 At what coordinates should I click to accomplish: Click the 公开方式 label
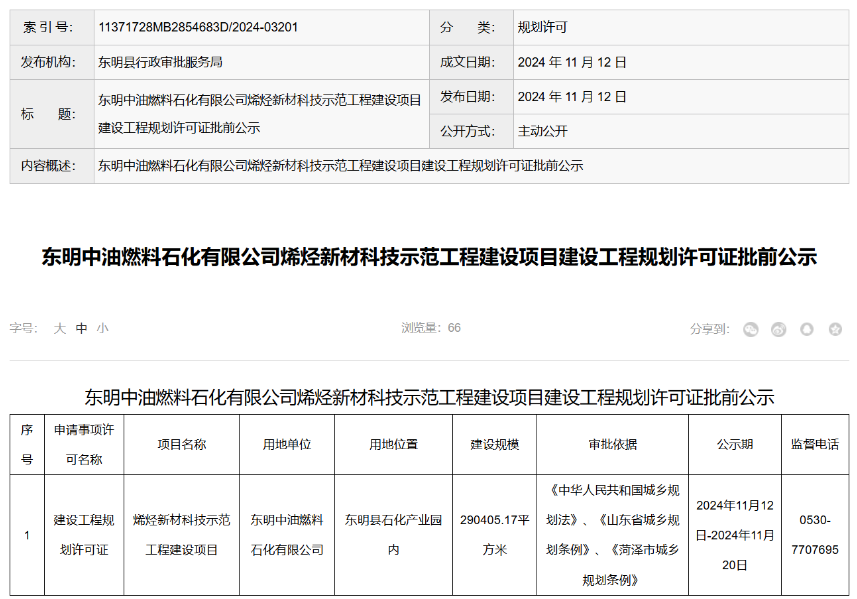pyautogui.click(x=467, y=131)
